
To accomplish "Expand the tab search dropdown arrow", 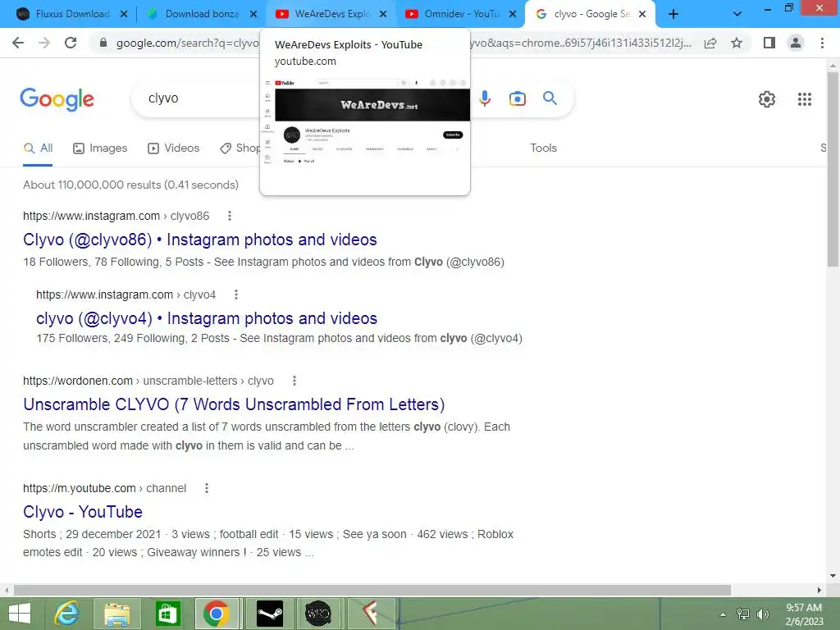I will click(x=737, y=15).
